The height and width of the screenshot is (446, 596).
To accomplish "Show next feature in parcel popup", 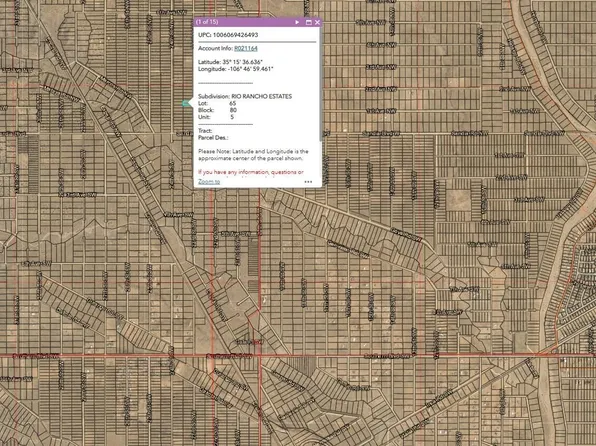I will (297, 22).
